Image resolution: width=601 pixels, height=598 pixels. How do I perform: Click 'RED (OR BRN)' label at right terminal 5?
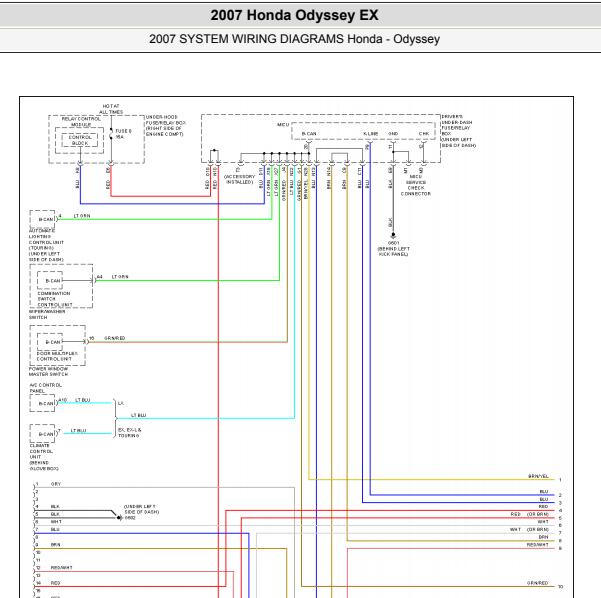click(x=529, y=514)
